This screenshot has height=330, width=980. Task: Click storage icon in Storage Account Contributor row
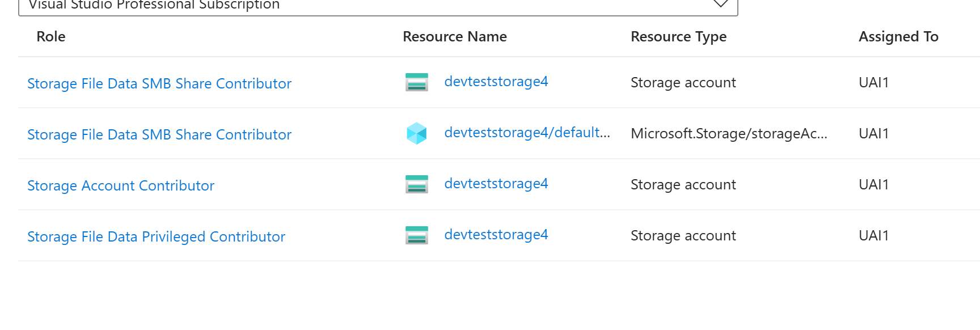pos(417,184)
